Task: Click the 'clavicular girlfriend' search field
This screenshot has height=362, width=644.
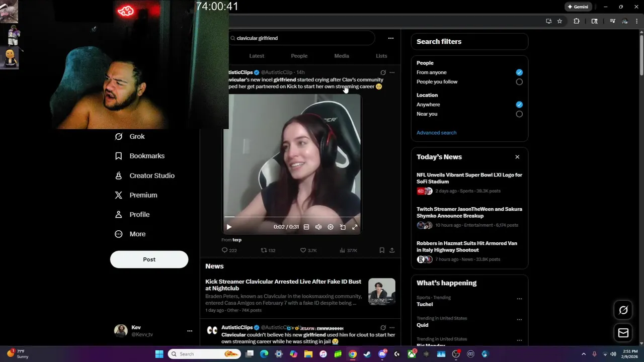Action: 302,38
